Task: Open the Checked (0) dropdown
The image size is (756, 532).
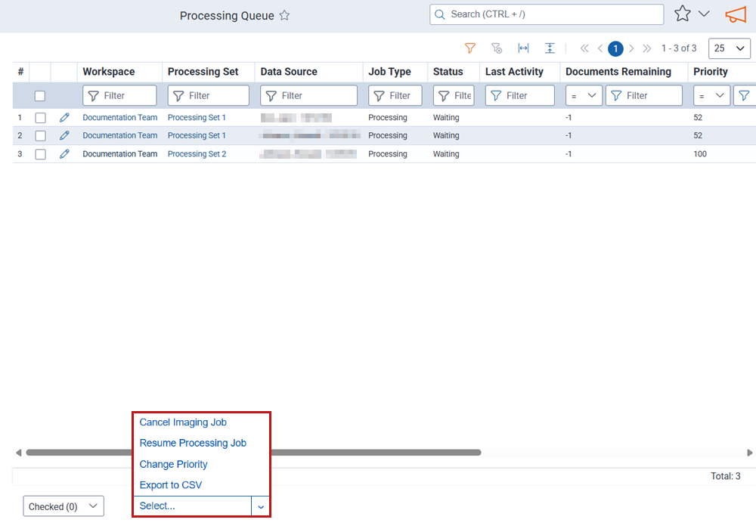Action: point(64,506)
